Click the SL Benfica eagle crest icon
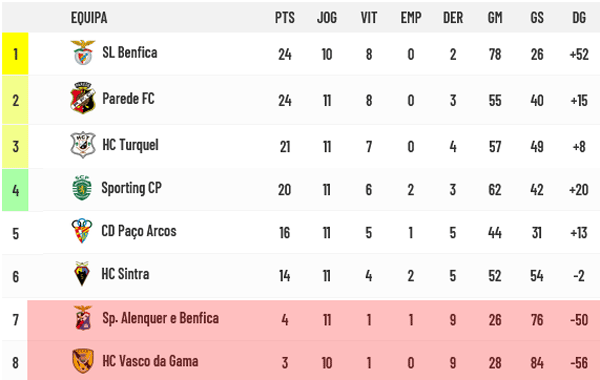600x380 pixels. click(x=83, y=52)
